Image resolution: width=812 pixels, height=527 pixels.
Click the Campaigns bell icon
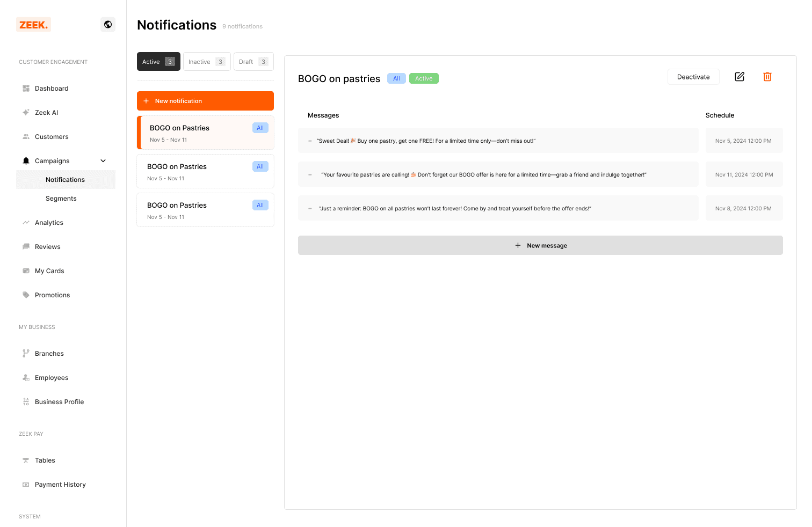point(26,161)
